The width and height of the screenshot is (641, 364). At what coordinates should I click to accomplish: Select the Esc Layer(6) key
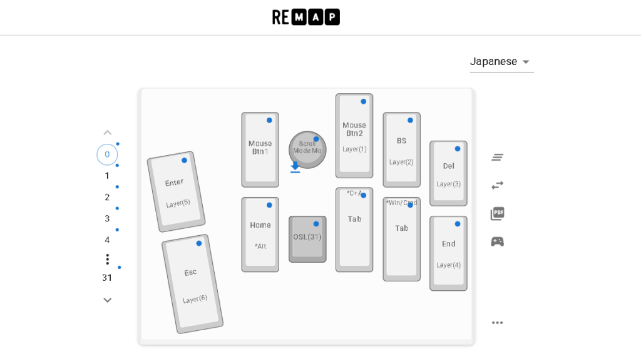pyautogui.click(x=192, y=284)
